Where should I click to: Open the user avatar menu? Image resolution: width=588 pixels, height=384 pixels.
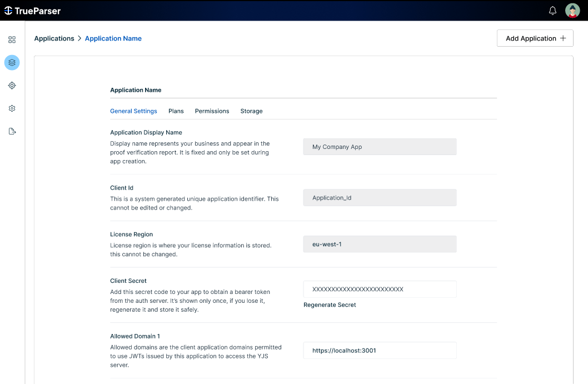tap(572, 11)
